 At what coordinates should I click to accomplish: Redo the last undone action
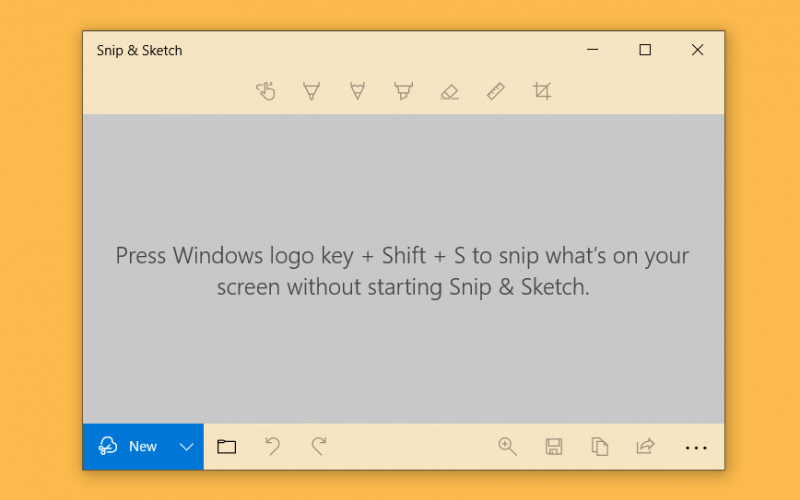319,446
